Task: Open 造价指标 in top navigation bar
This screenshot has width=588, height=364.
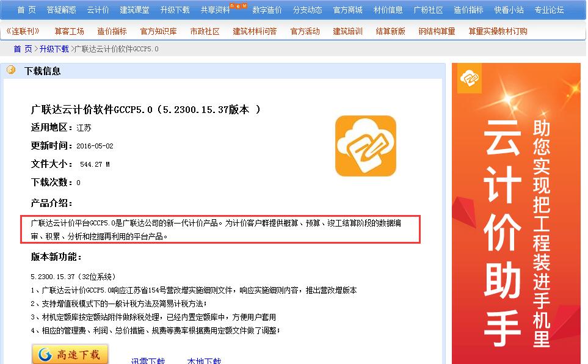Action: tap(468, 10)
